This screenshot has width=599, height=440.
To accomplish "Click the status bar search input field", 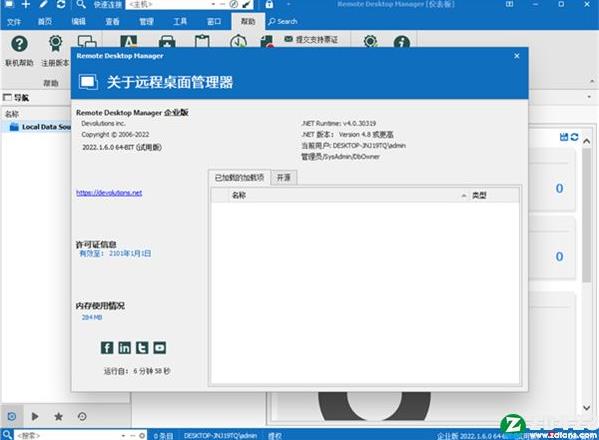I will 67,435.
